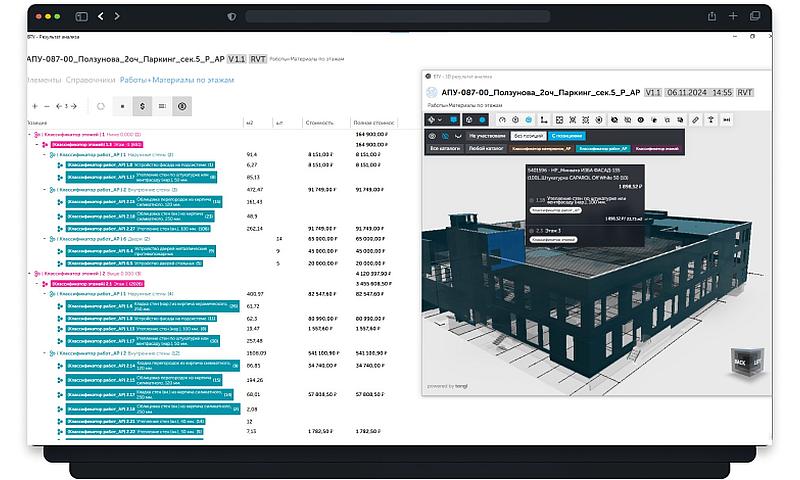Click the 'Любой каталог' button
Screen dimensions: 800x480
coord(487,148)
